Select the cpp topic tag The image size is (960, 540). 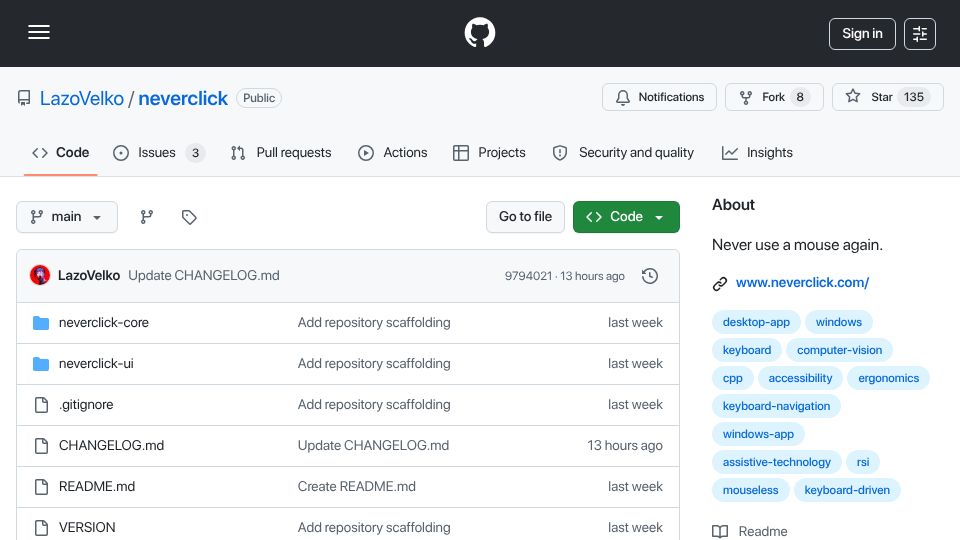732,378
